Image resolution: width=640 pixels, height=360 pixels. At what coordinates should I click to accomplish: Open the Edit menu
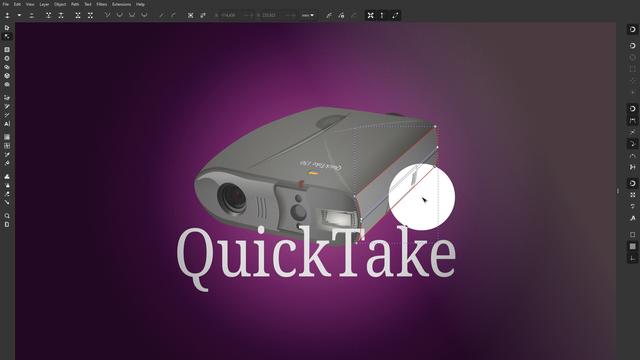[x=17, y=4]
